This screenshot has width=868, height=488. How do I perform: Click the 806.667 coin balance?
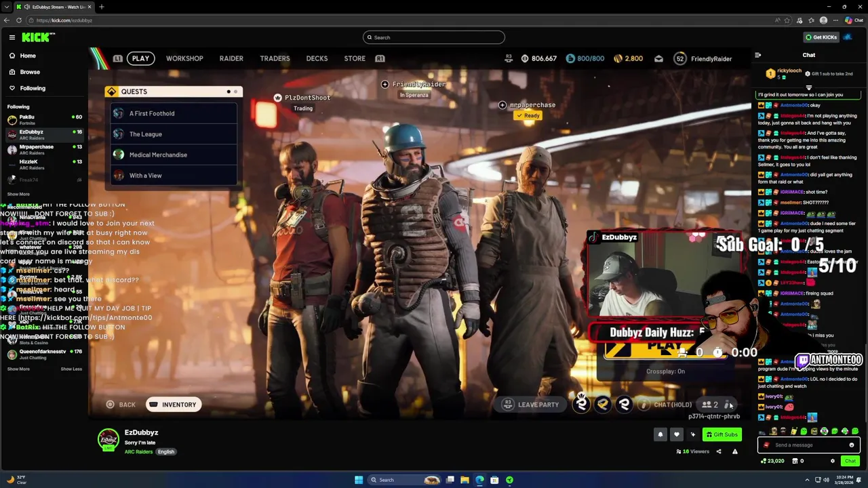[x=538, y=59]
